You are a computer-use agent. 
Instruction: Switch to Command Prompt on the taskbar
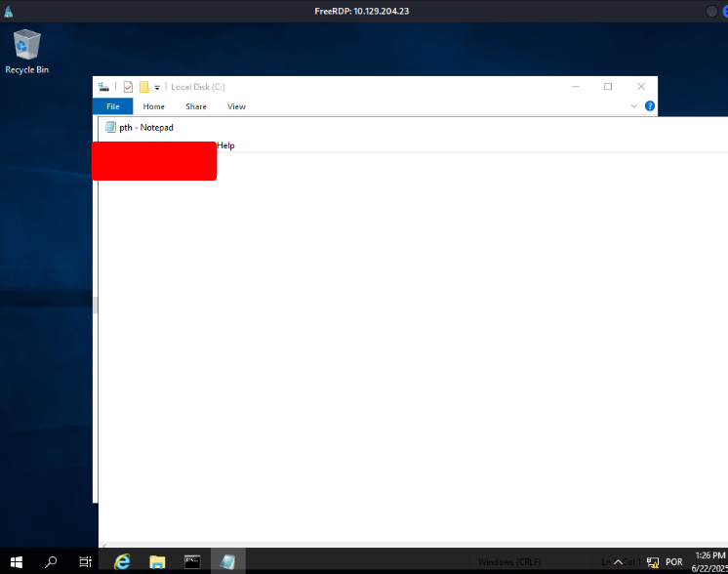[x=193, y=561]
